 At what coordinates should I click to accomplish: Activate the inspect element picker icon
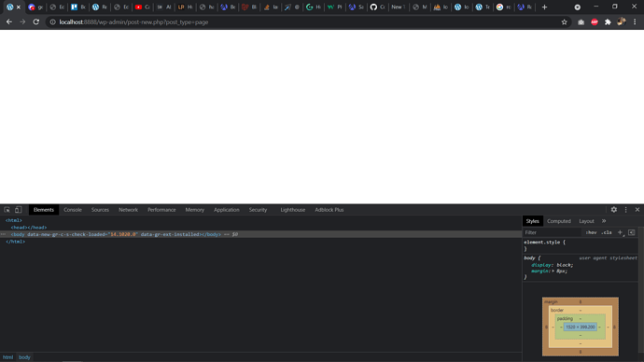[7, 210]
